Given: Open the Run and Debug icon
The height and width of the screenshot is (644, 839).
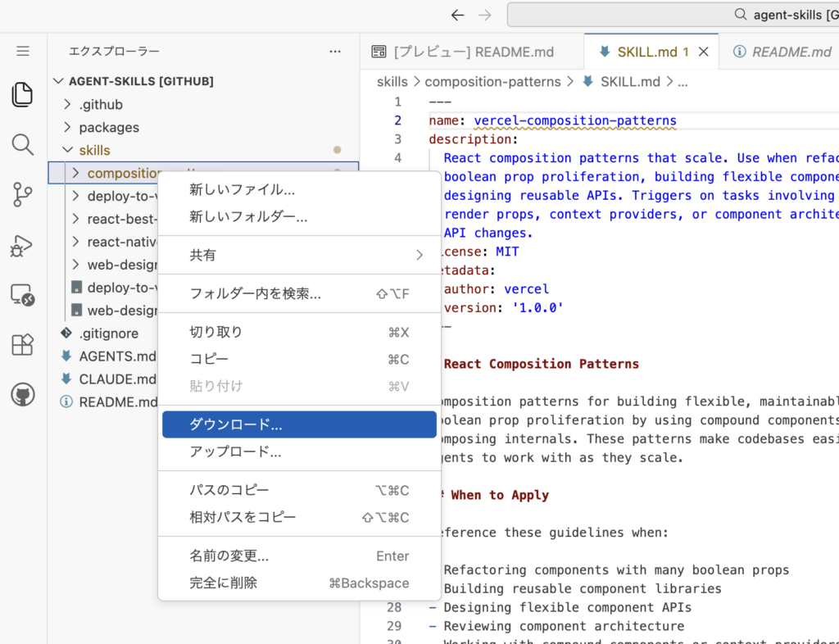Looking at the screenshot, I should coord(23,245).
